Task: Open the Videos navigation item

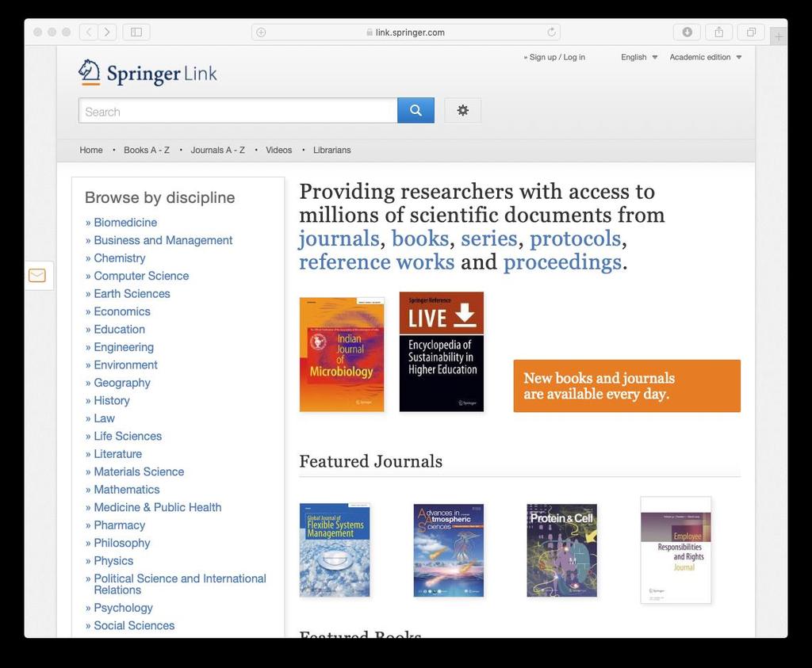Action: 278,150
